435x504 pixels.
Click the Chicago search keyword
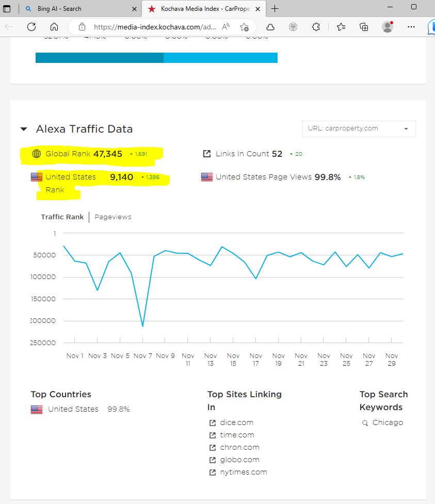coord(388,422)
